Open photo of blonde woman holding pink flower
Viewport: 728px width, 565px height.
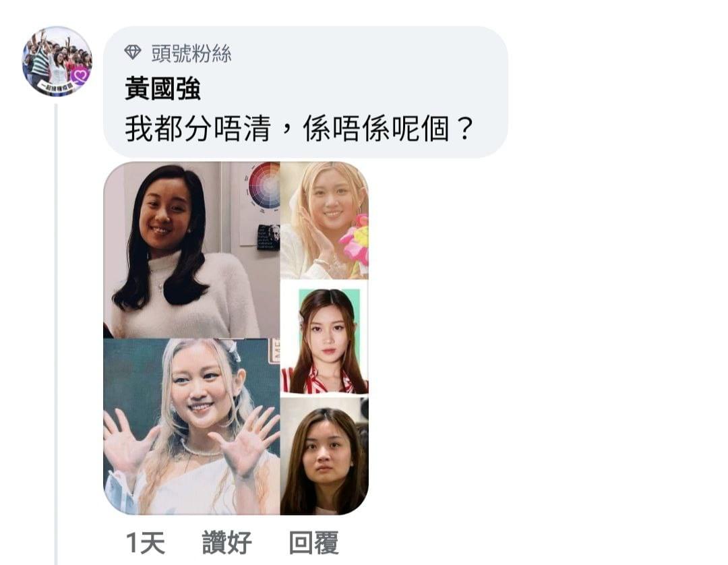pos(324,220)
